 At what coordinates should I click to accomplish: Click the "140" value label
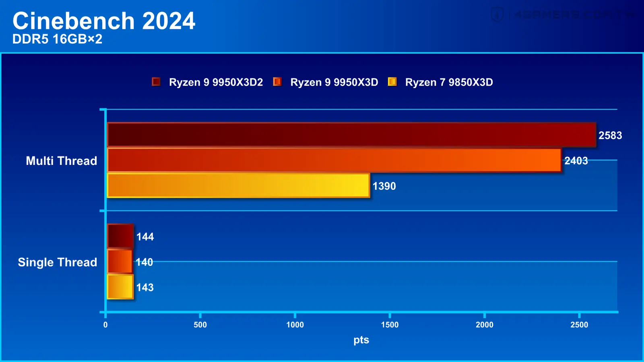pyautogui.click(x=144, y=262)
